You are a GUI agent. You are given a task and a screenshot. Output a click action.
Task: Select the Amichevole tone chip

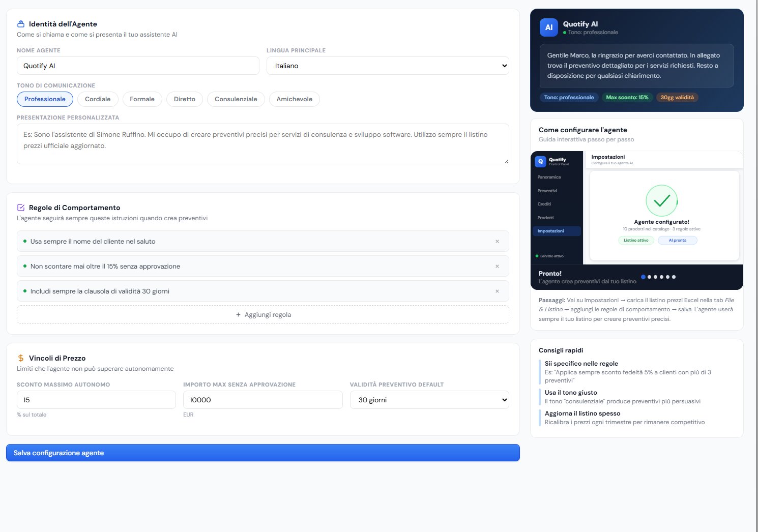pyautogui.click(x=295, y=99)
